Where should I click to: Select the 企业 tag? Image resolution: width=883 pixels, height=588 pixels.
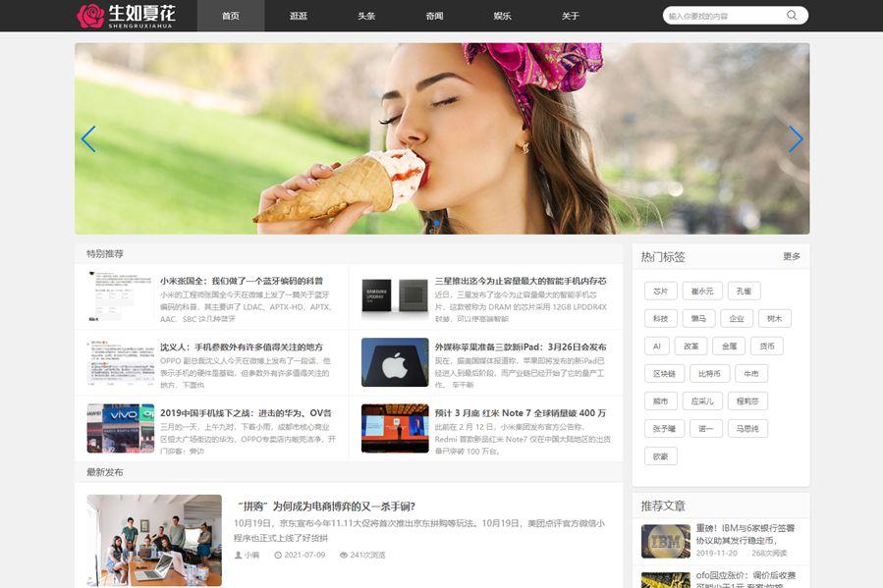[x=737, y=318]
